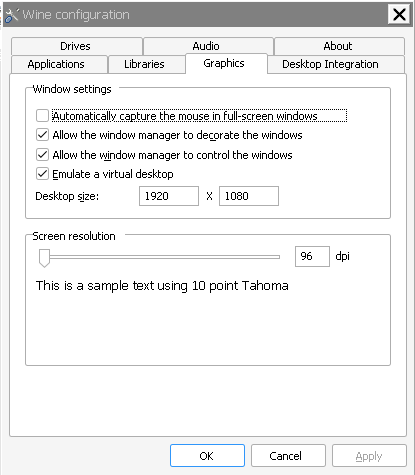
Task: Select the Graphics tab
Action: tap(226, 63)
